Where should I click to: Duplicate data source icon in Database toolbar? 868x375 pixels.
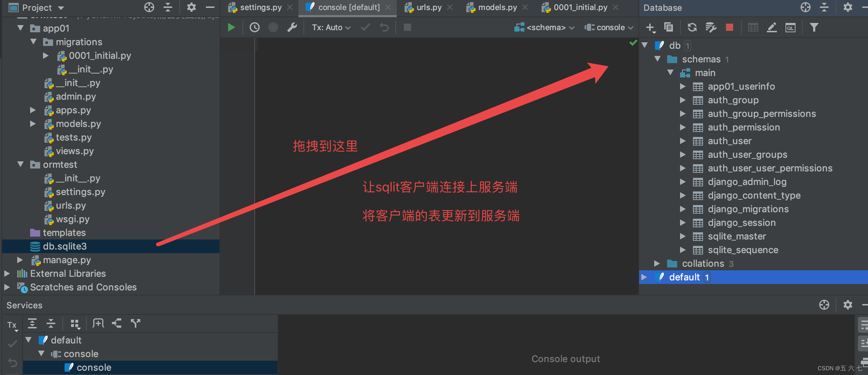(x=669, y=27)
